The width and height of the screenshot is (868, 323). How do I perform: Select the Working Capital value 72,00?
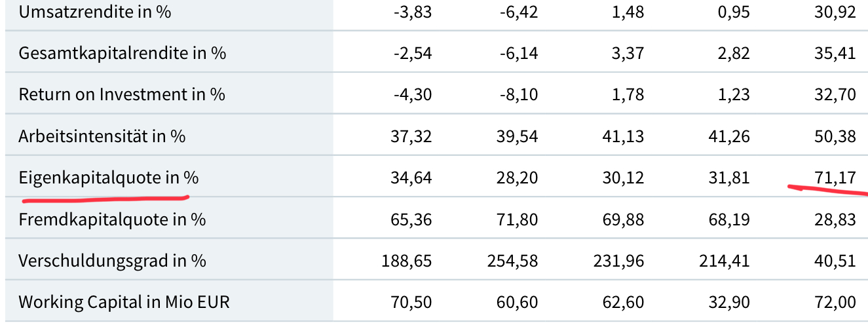coord(837,302)
